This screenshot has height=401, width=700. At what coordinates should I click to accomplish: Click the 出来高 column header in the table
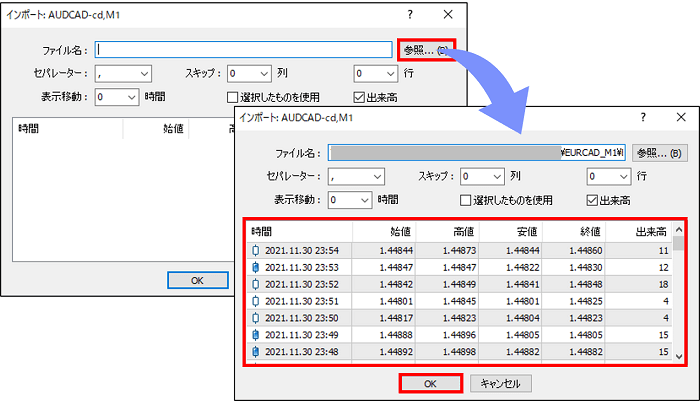click(651, 231)
